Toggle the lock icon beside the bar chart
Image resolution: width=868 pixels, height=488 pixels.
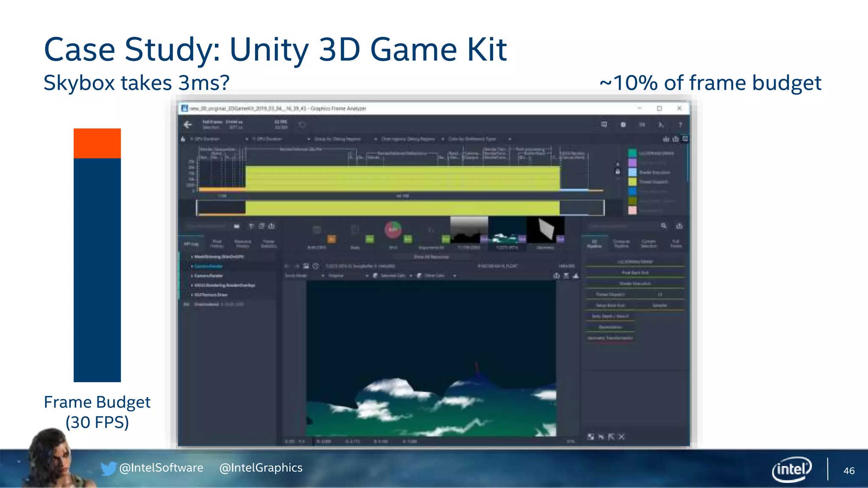coord(618,171)
